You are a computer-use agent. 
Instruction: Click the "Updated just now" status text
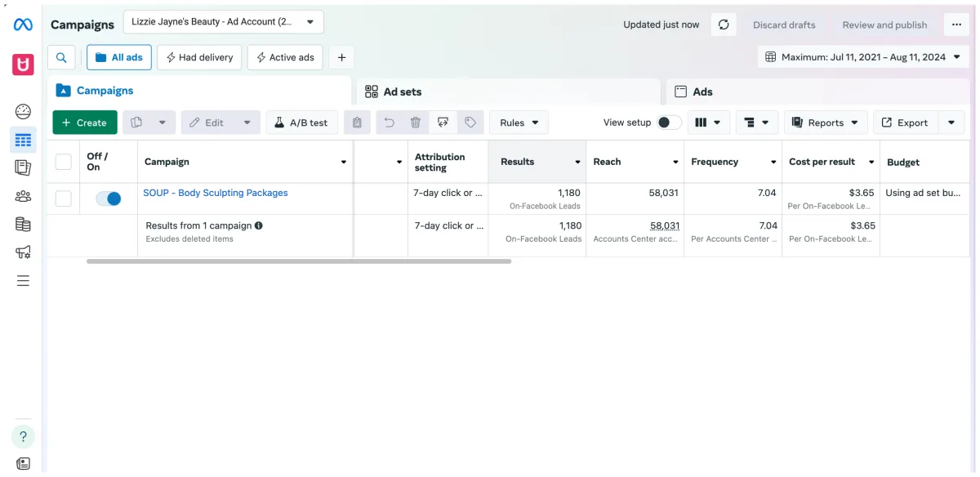point(661,25)
